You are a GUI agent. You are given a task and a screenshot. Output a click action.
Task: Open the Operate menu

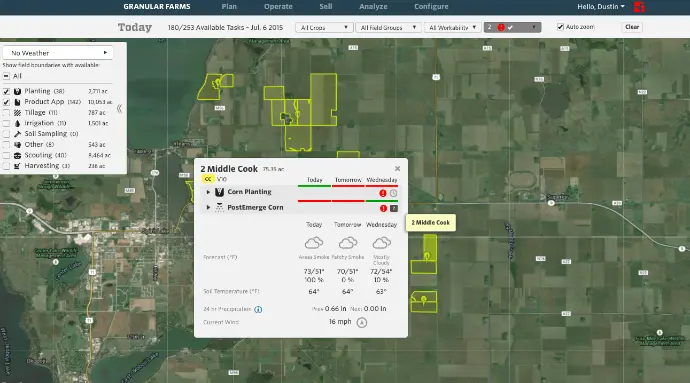click(278, 7)
